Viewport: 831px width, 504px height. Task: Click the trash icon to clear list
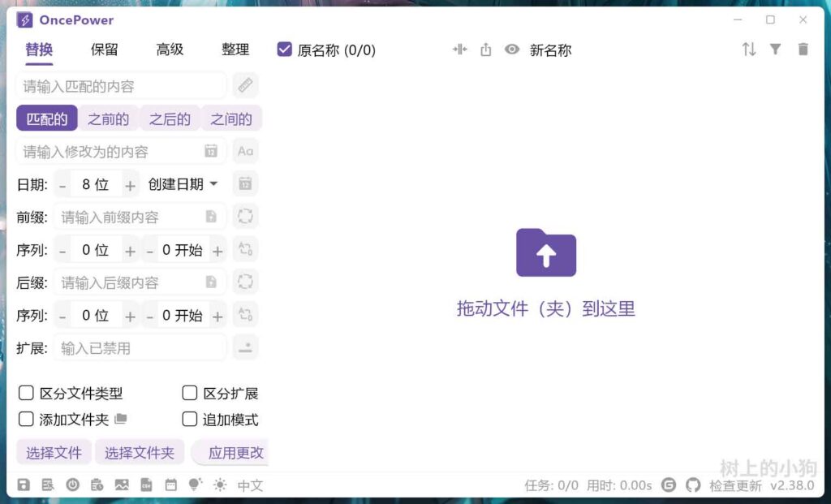click(803, 50)
